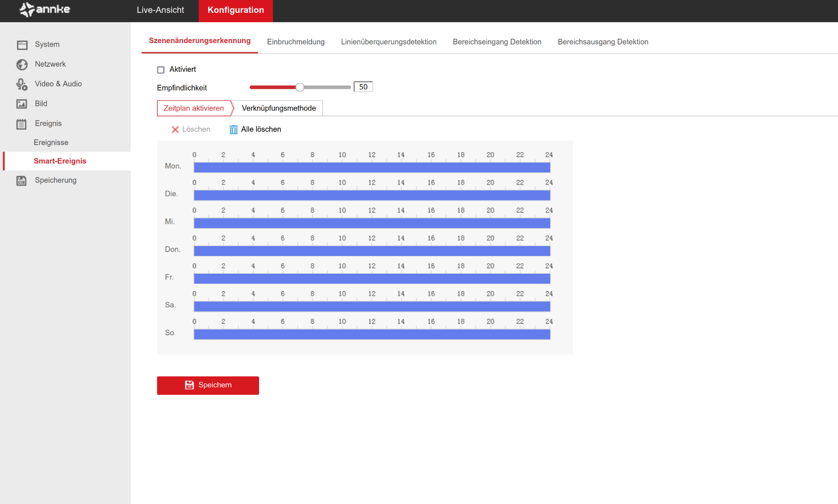This screenshot has height=504, width=838.
Task: Click the Empfindlichkeit slider handle
Action: point(300,87)
